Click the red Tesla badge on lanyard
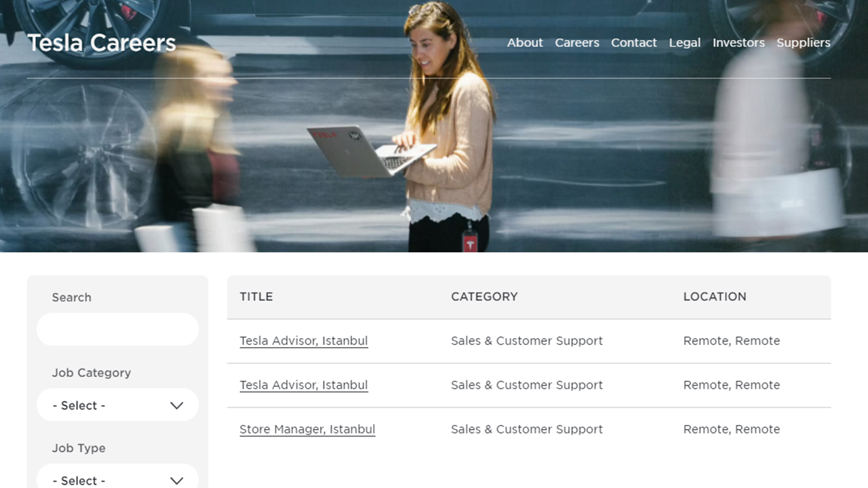This screenshot has width=868, height=488. coord(470,242)
